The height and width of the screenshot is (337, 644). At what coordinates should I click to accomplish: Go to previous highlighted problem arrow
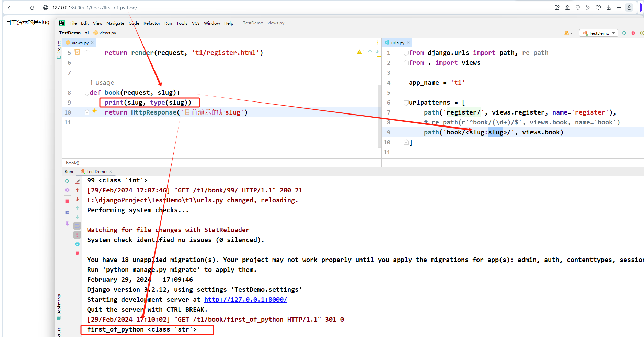tap(370, 52)
